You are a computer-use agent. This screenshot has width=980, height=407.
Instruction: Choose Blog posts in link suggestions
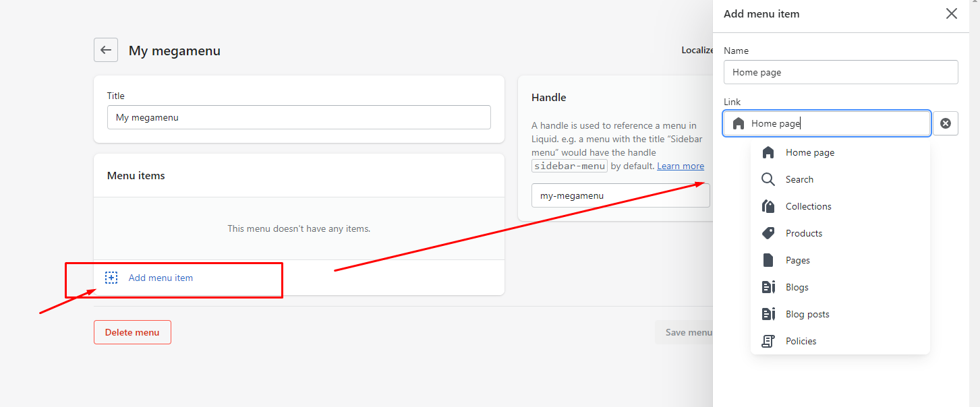(x=807, y=315)
